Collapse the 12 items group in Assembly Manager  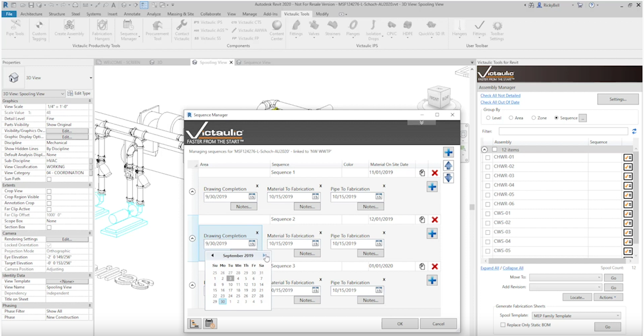pyautogui.click(x=484, y=150)
